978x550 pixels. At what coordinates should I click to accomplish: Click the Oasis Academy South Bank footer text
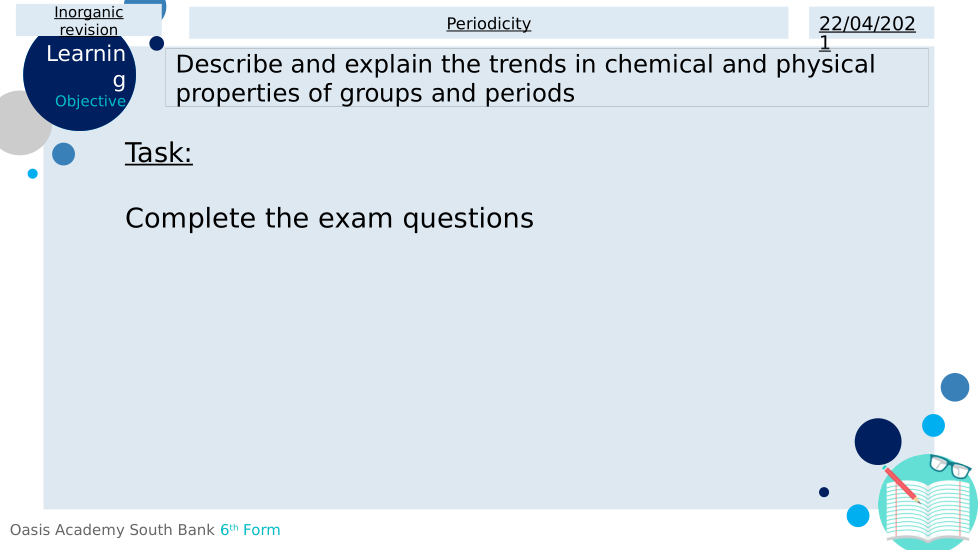point(112,530)
